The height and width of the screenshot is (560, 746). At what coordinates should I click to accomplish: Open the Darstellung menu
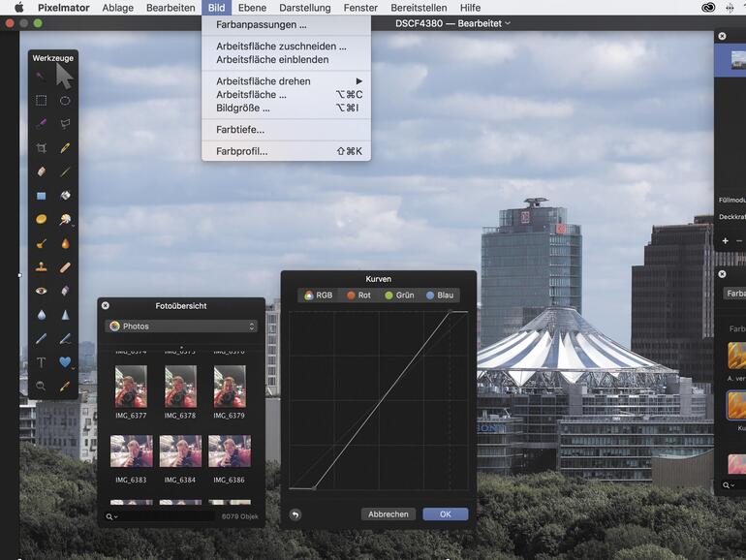(305, 8)
